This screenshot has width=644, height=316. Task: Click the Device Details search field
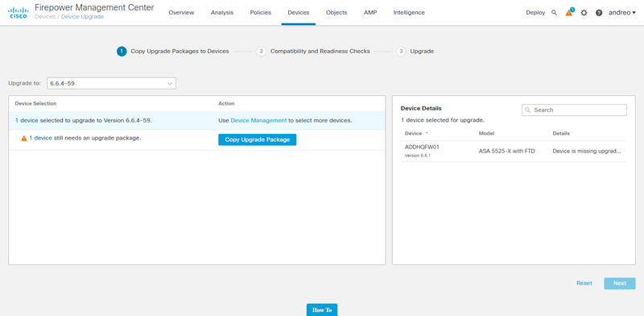[x=574, y=110]
